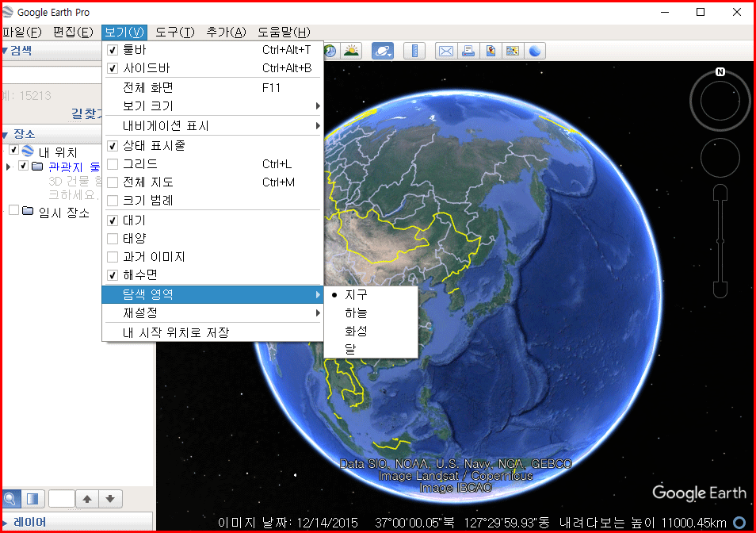Screen dimensions: 756x533
Task: Click the historical imagery clock icon
Action: click(330, 51)
